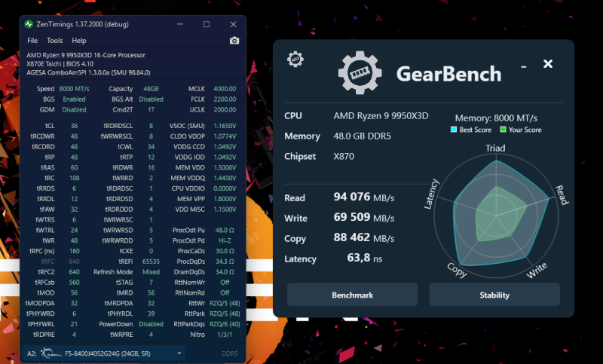
Task: Click the DDR5 label in ZenTimings footer
Action: [230, 353]
